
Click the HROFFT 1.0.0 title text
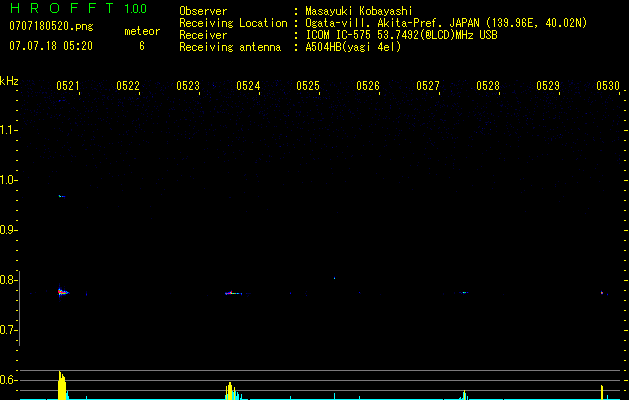(78, 8)
